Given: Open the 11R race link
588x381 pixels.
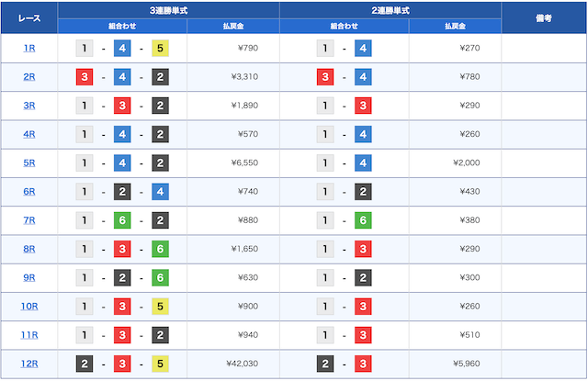Looking at the screenshot, I should 29,335.
